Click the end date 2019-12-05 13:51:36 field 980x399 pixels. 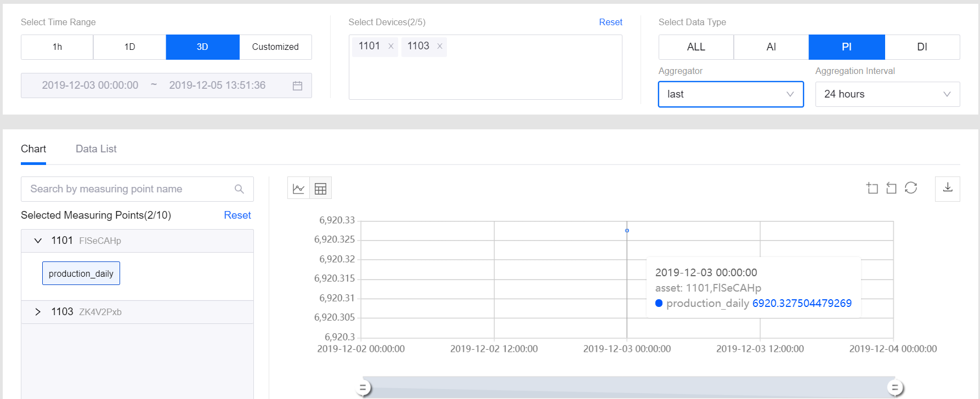coord(217,86)
